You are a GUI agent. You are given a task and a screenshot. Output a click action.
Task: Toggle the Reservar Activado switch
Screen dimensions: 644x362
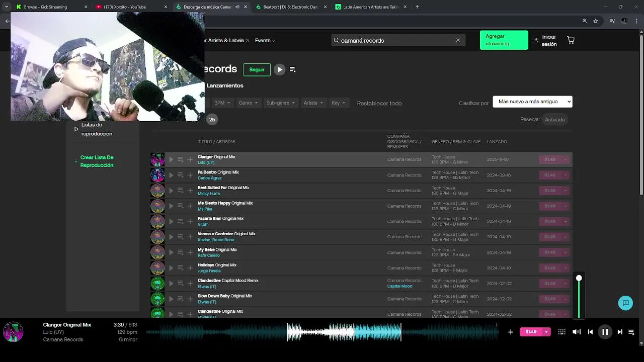(x=555, y=120)
